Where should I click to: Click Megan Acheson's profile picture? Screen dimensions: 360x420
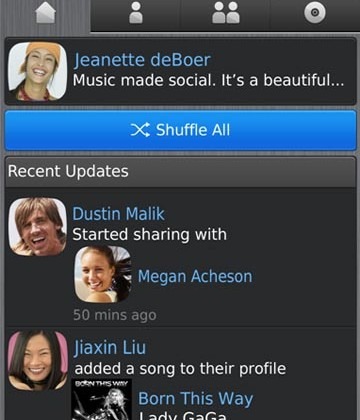click(x=103, y=274)
